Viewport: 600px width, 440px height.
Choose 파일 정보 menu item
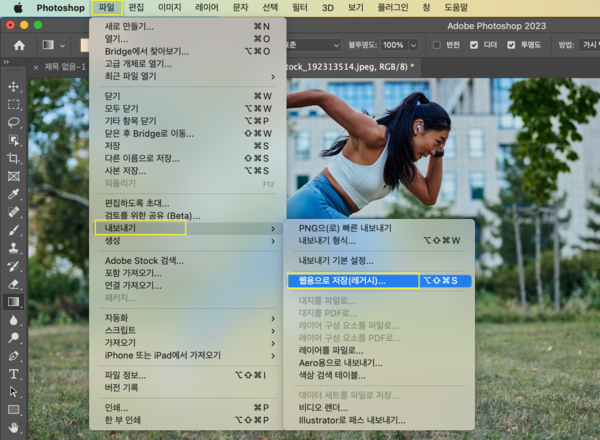pos(189,375)
